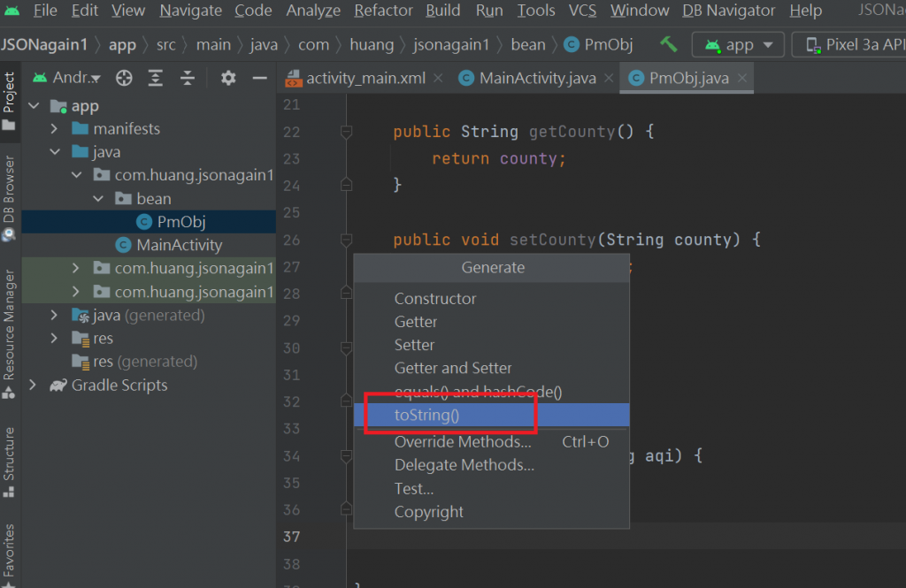
Task: Click the locate target icon in Project panel
Action: pos(124,78)
